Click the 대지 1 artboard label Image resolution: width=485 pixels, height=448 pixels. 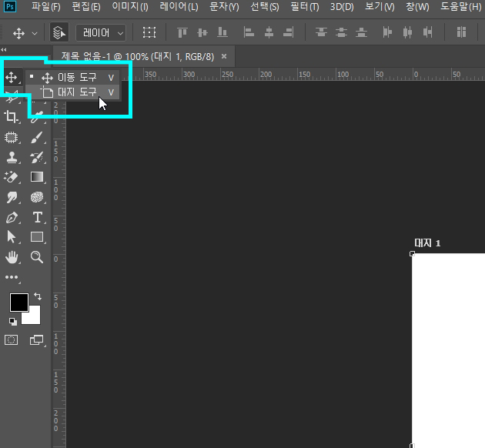point(427,243)
